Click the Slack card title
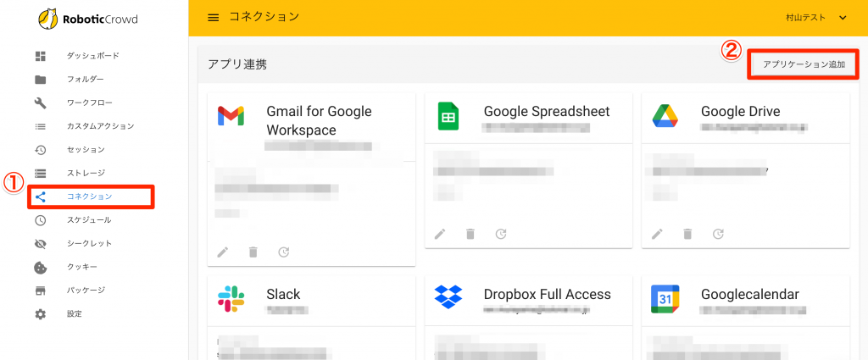The width and height of the screenshot is (868, 360). pos(283,294)
